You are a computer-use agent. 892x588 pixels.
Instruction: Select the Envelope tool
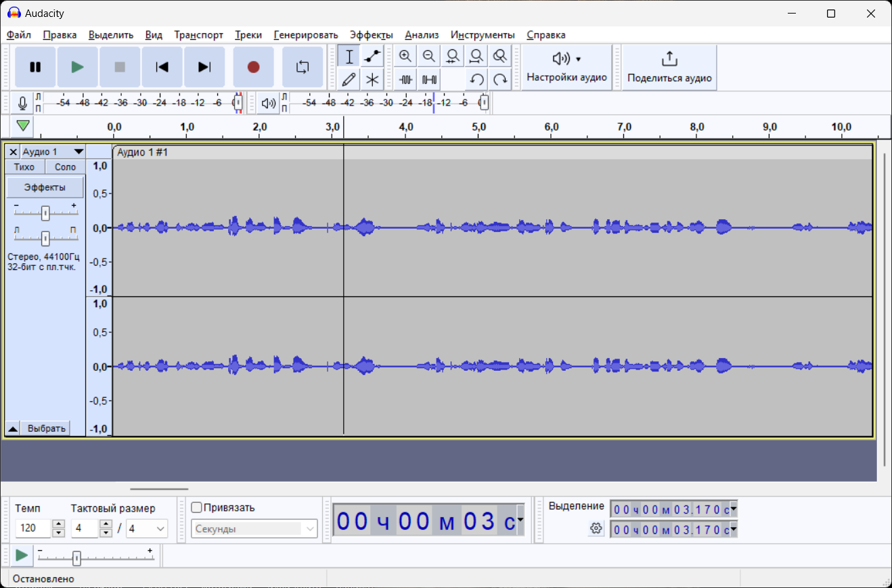372,56
